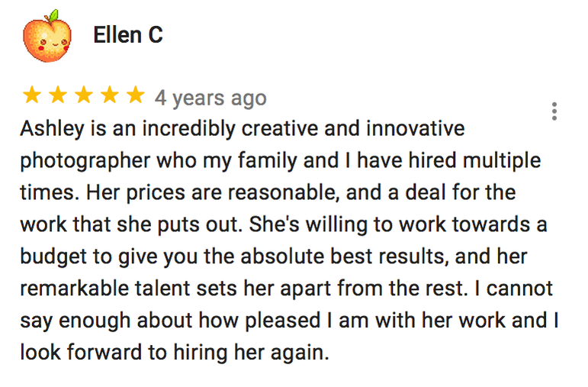The image size is (588, 387).
Task: Click the phrase 'say enough about how pleased'
Action: tap(170, 321)
